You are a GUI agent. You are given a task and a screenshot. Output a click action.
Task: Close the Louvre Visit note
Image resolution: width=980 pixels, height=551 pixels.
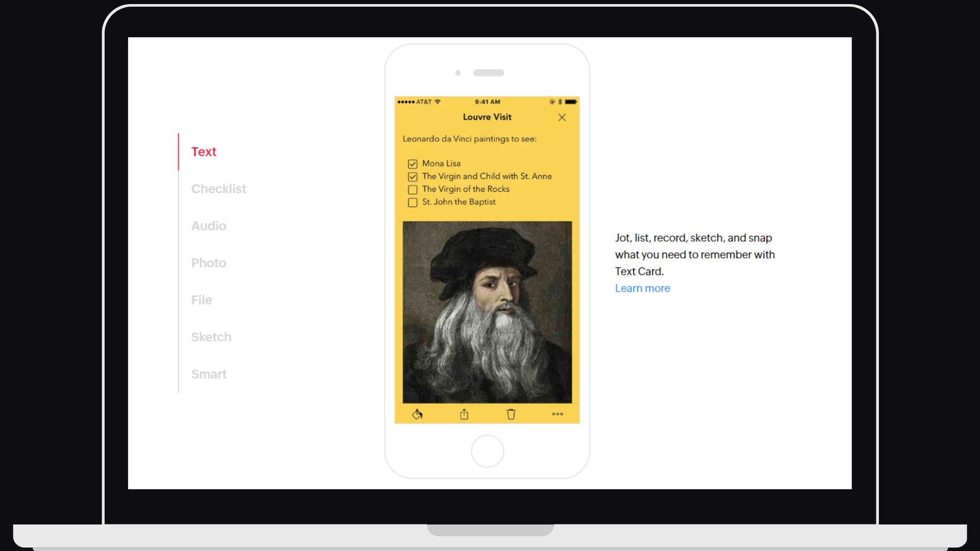coord(562,117)
